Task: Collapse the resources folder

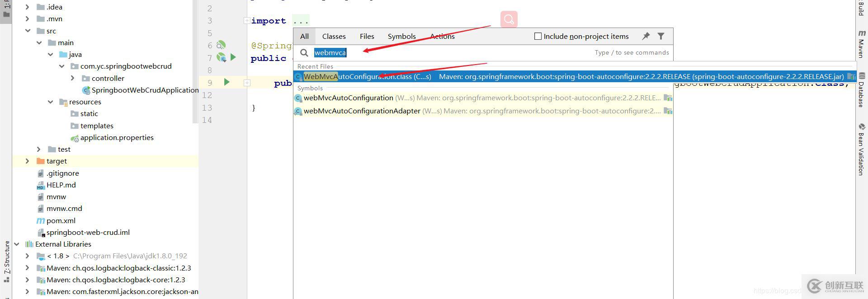Action: click(50, 102)
